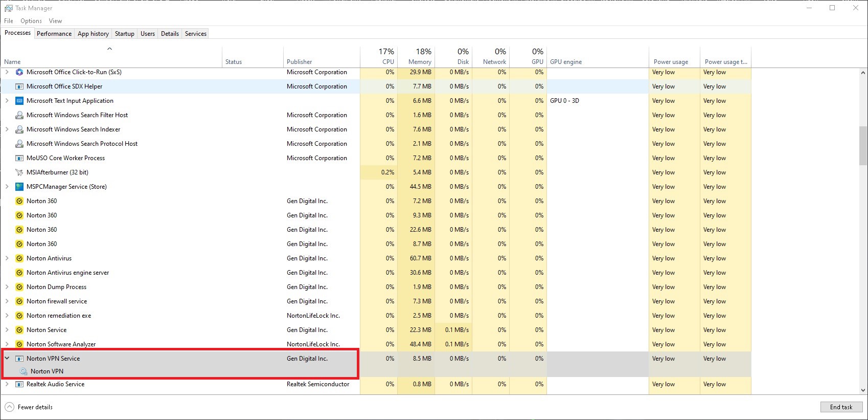Open the File menu
Viewport: 868px width, 420px height.
tap(9, 21)
